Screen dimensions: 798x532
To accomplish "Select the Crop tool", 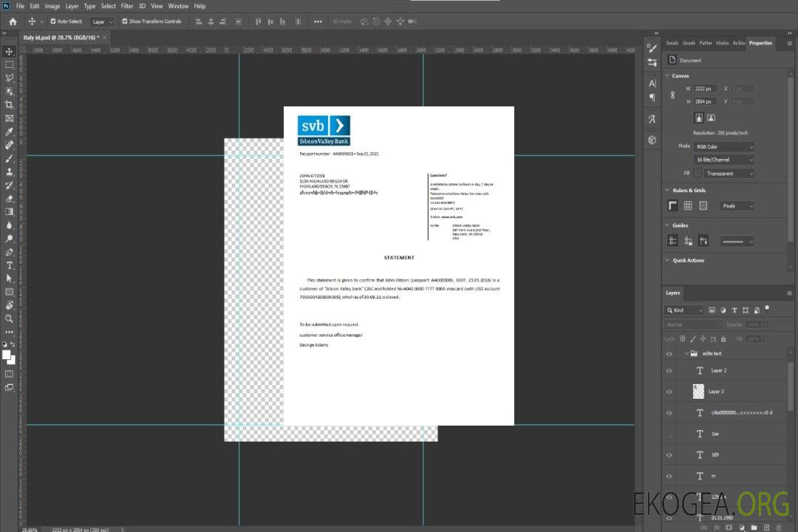I will (x=9, y=105).
